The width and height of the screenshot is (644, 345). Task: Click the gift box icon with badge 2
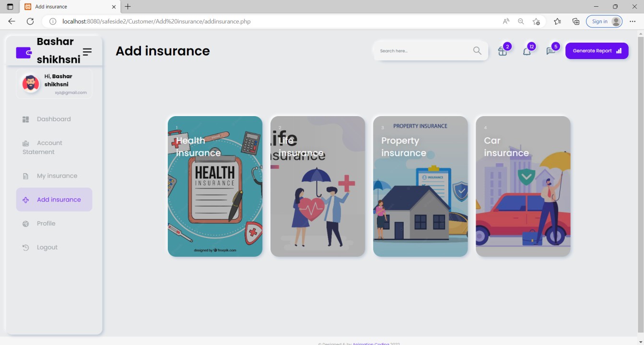pos(503,51)
